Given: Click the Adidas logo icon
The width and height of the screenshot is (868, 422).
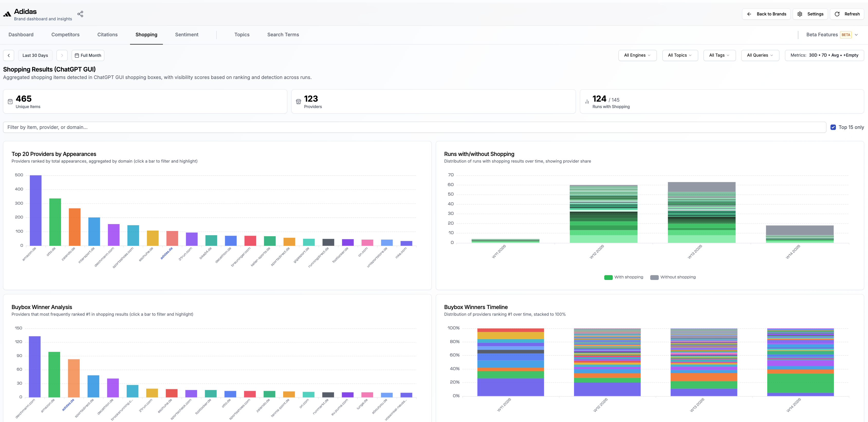Looking at the screenshot, I should tap(7, 14).
